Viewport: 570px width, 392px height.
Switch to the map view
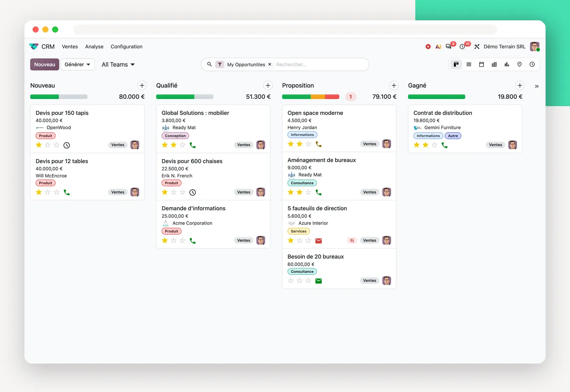click(520, 64)
